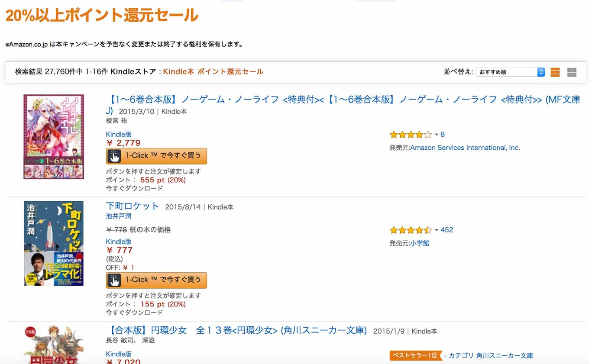Buy 下町ロケット with 1-Click button

click(x=156, y=280)
